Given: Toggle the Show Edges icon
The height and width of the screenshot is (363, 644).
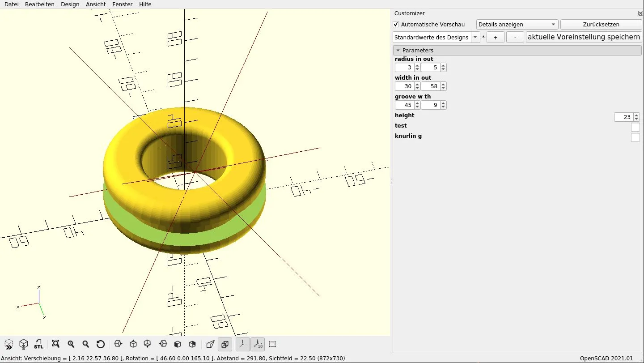Looking at the screenshot, I should (x=272, y=344).
